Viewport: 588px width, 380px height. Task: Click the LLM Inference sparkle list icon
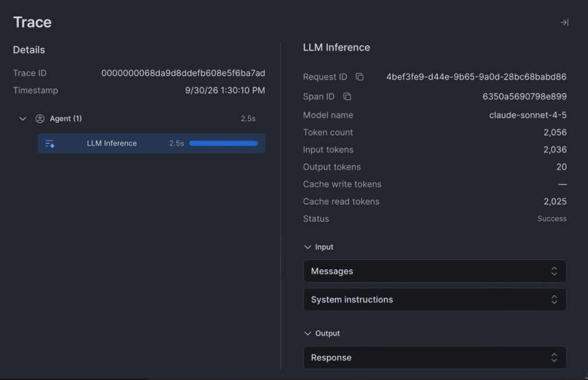coord(50,144)
